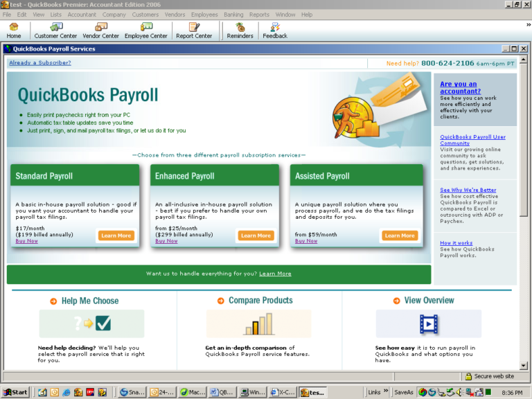
Task: Expand the Links toolbar chevron
Action: click(386, 391)
